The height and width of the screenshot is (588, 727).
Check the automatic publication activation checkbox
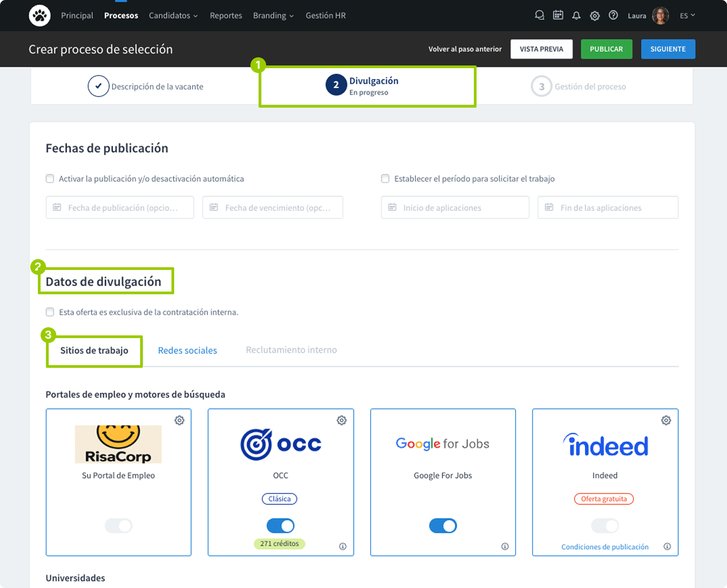click(50, 179)
